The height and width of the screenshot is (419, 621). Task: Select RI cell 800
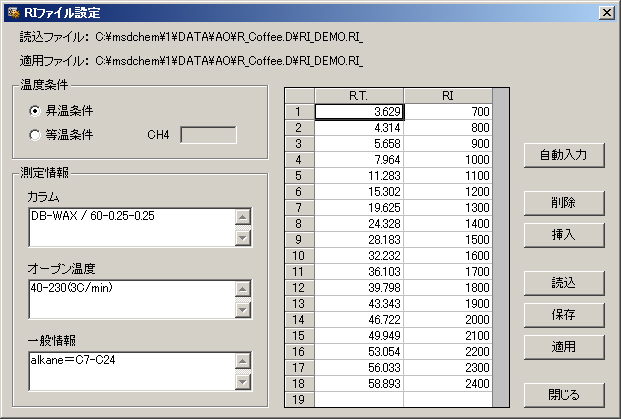click(448, 128)
